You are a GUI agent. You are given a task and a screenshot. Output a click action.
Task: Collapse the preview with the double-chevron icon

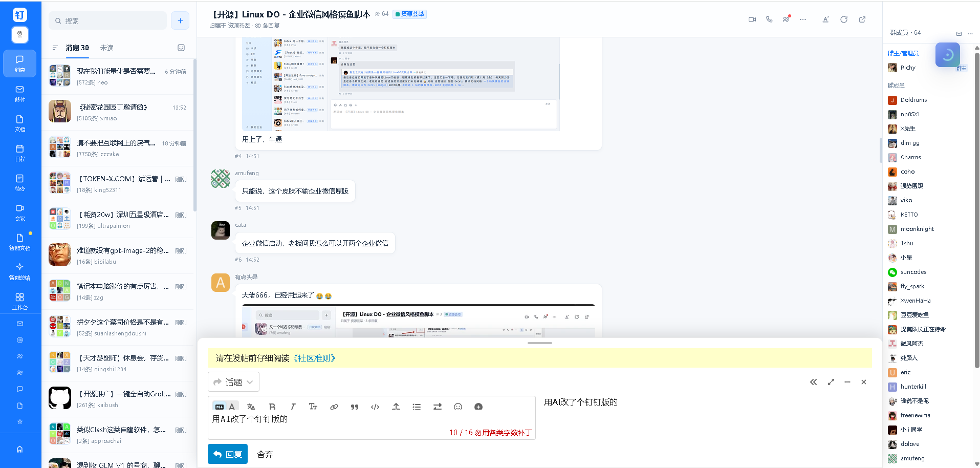point(814,382)
